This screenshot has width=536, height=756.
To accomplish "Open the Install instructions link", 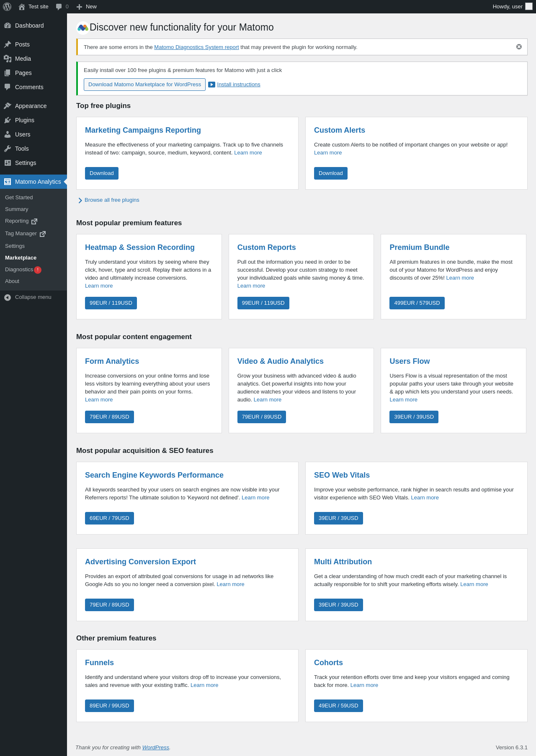I will tap(239, 85).
